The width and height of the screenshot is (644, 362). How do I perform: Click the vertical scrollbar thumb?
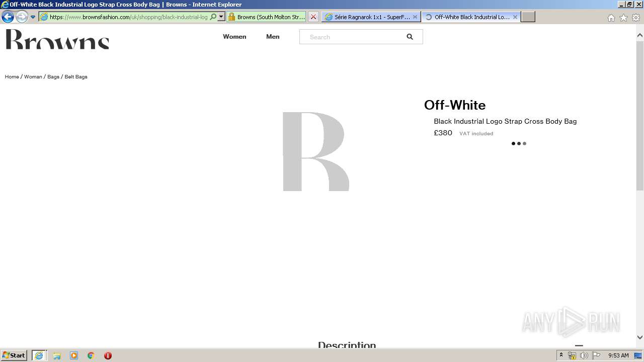pos(640,116)
